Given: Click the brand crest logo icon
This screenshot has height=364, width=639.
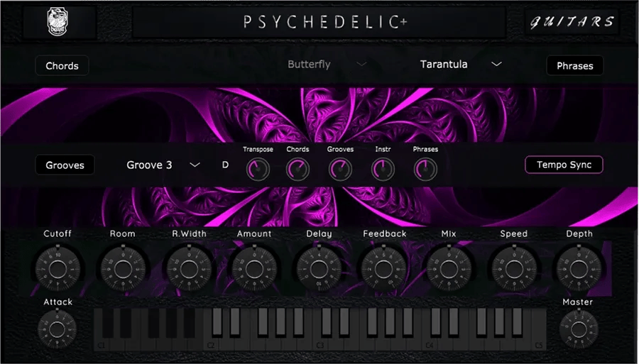Looking at the screenshot, I should click(58, 22).
